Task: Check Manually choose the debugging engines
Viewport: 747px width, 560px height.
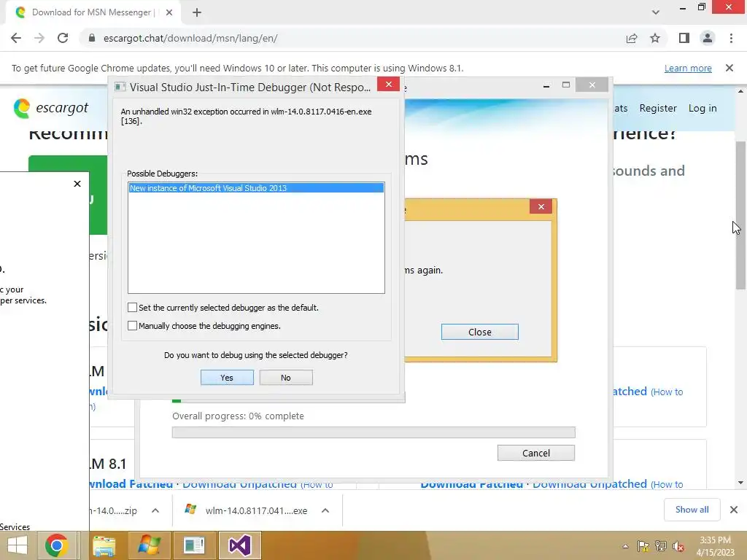Action: [x=133, y=326]
